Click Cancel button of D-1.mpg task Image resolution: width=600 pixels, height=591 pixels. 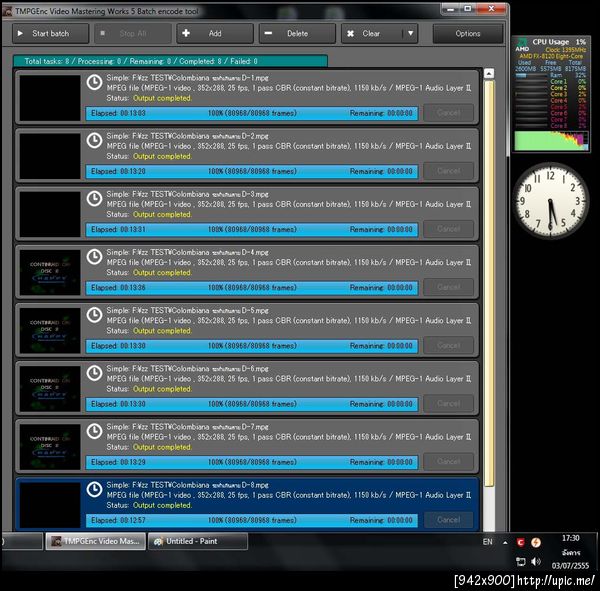(x=448, y=113)
